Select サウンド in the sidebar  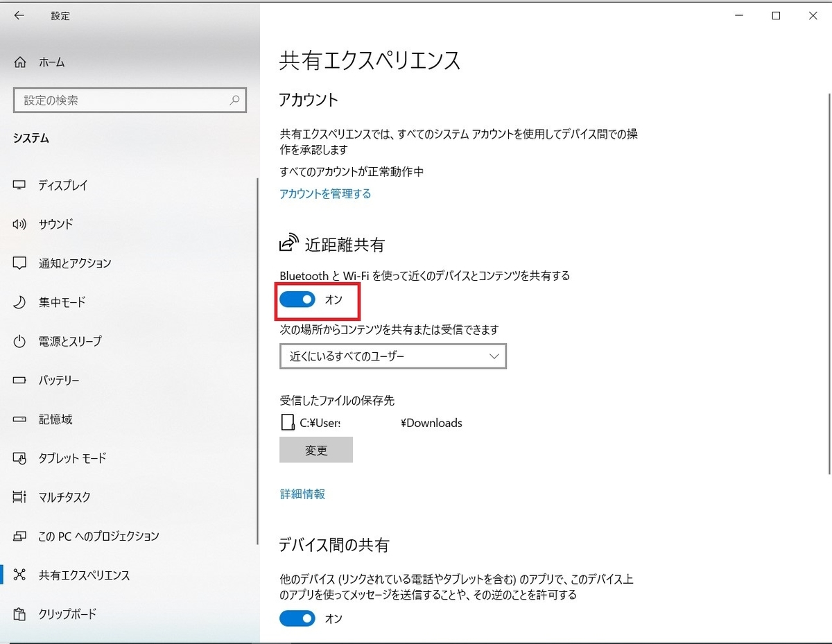[55, 224]
